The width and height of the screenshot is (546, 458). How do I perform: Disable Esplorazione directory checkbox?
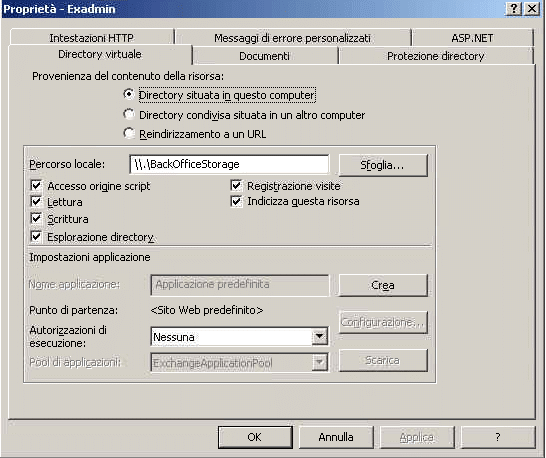point(36,236)
